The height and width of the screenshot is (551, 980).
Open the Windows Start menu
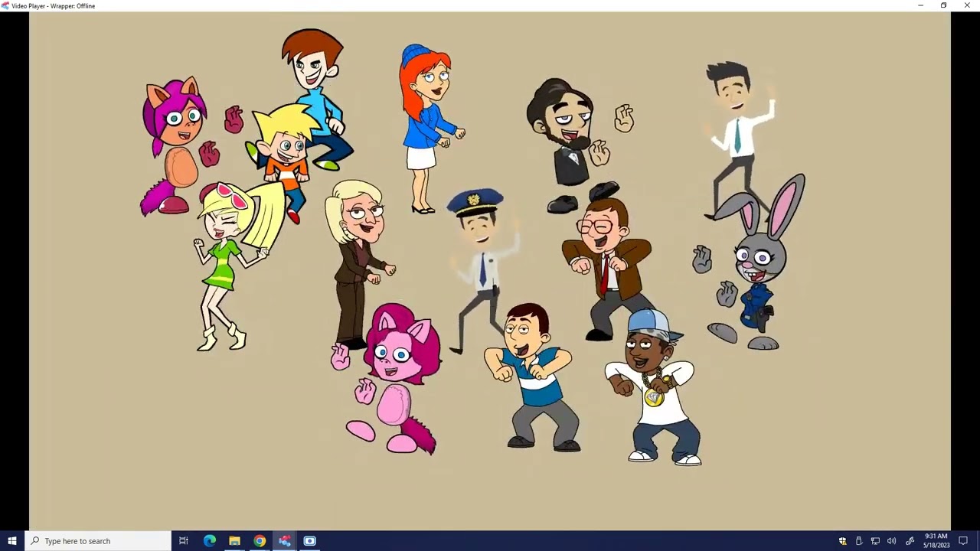click(11, 541)
